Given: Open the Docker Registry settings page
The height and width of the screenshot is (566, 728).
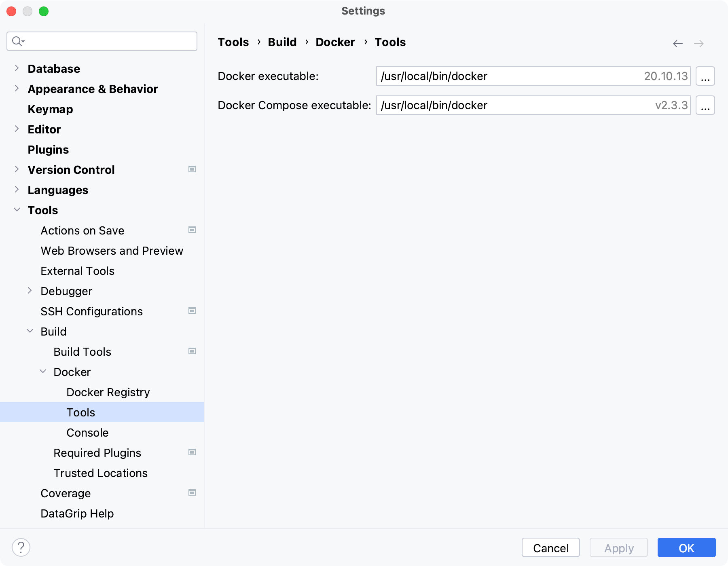Looking at the screenshot, I should click(108, 392).
